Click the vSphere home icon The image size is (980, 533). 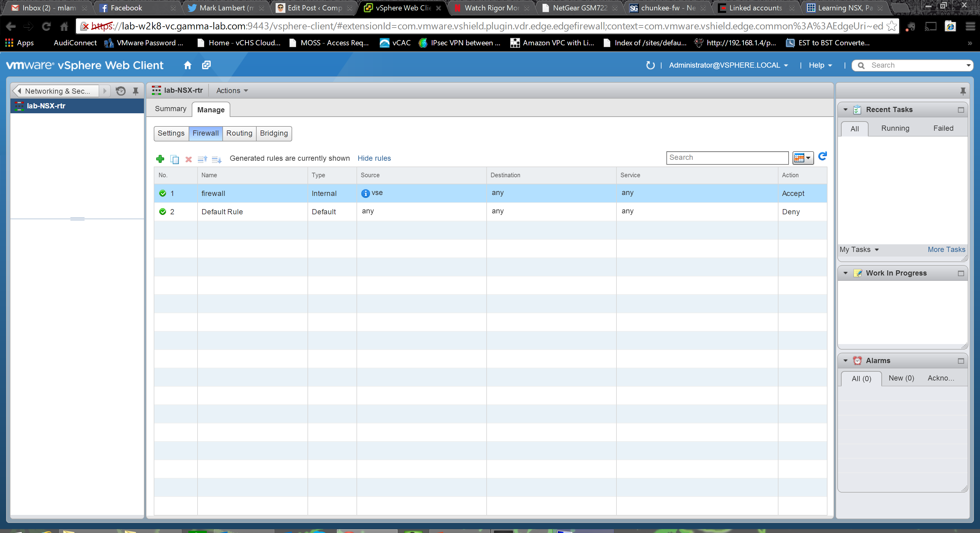point(187,65)
